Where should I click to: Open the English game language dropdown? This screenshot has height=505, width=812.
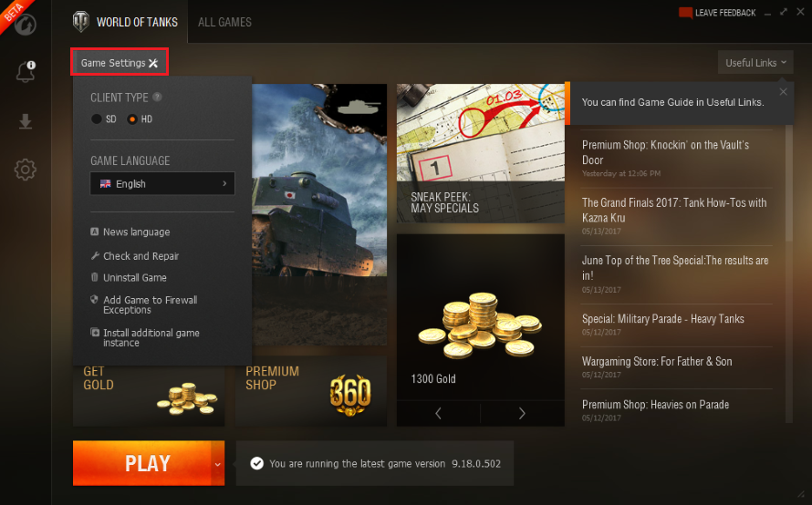[162, 184]
